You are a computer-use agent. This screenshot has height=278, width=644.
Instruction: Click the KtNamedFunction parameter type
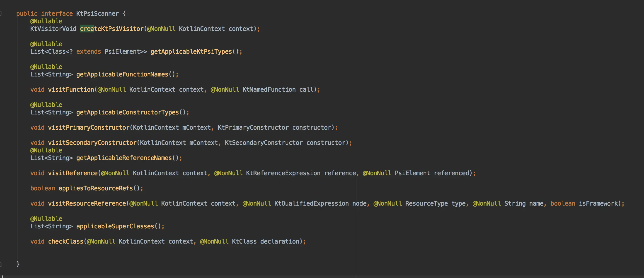(269, 90)
